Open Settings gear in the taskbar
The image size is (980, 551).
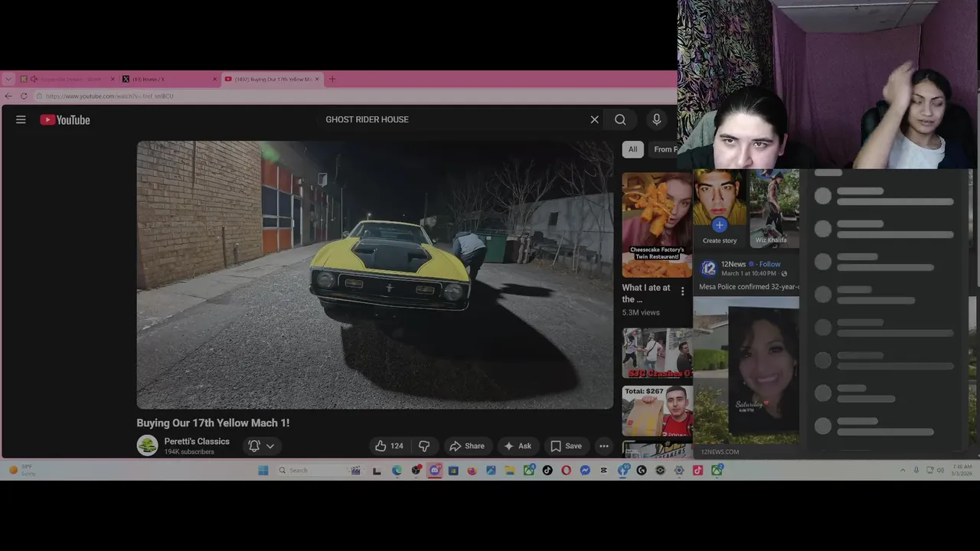point(679,470)
